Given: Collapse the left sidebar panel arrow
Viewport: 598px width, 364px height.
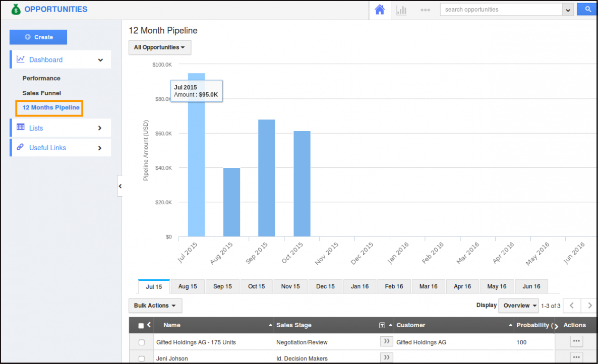Looking at the screenshot, I should tap(120, 186).
